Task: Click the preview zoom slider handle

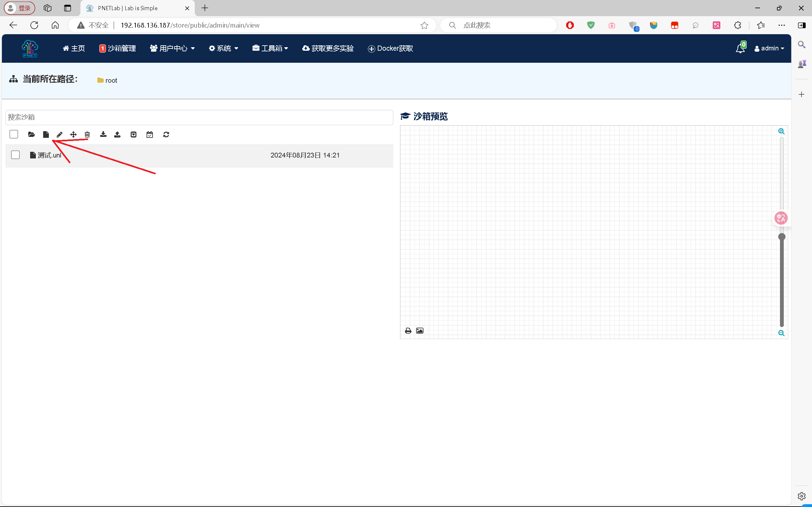Action: pyautogui.click(x=782, y=237)
